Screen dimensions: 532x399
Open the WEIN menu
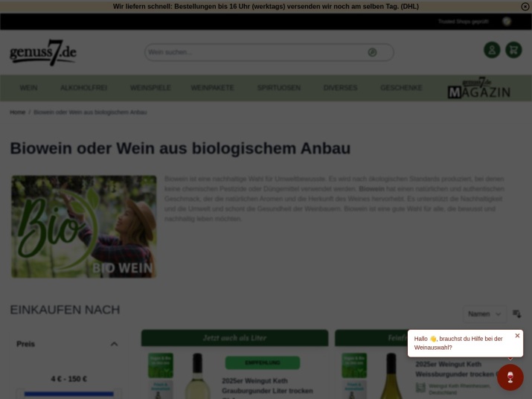28,88
